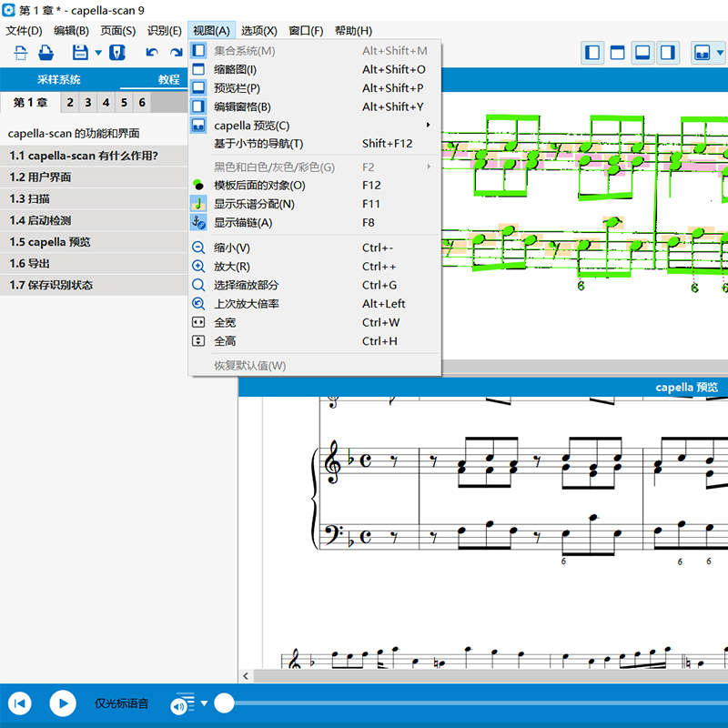This screenshot has height=728, width=728.
Task: Click the 上次放大倍率 previous zoom icon
Action: (198, 304)
